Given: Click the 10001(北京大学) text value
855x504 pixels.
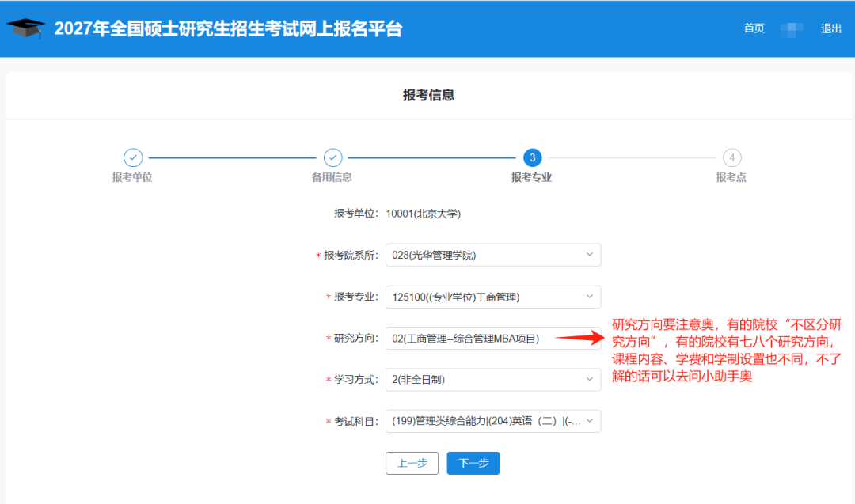Looking at the screenshot, I should pyautogui.click(x=423, y=214).
